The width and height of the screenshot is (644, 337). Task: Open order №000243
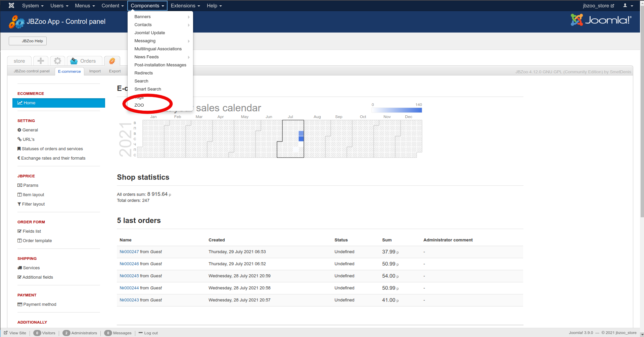pyautogui.click(x=129, y=300)
